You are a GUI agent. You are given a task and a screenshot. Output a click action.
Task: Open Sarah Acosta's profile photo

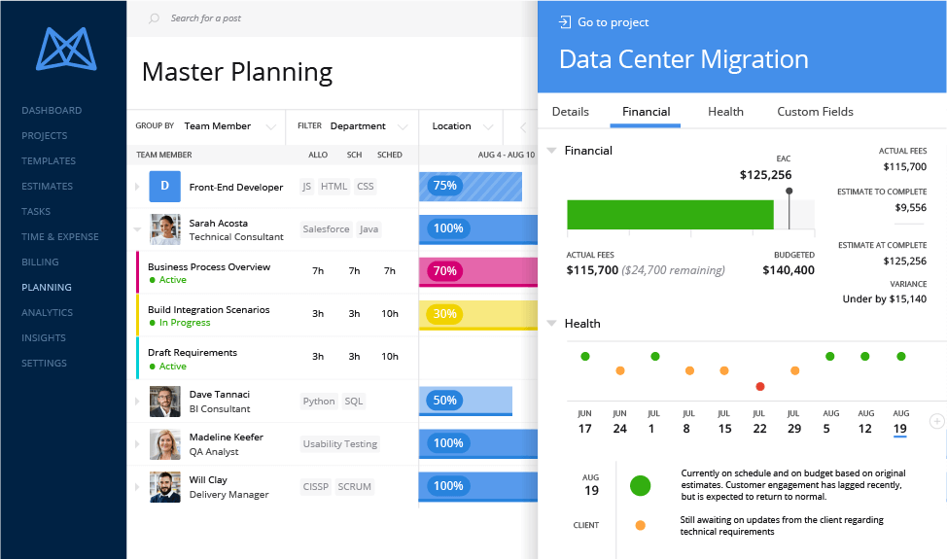click(165, 228)
